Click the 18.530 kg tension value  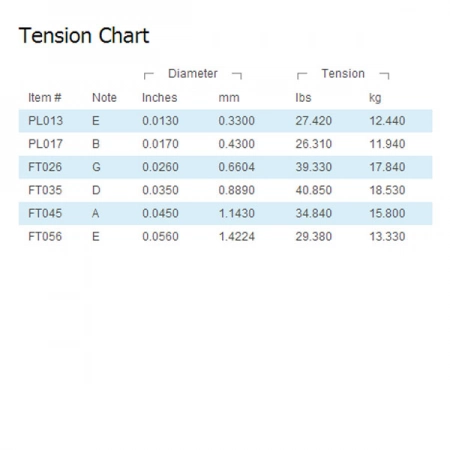387,190
